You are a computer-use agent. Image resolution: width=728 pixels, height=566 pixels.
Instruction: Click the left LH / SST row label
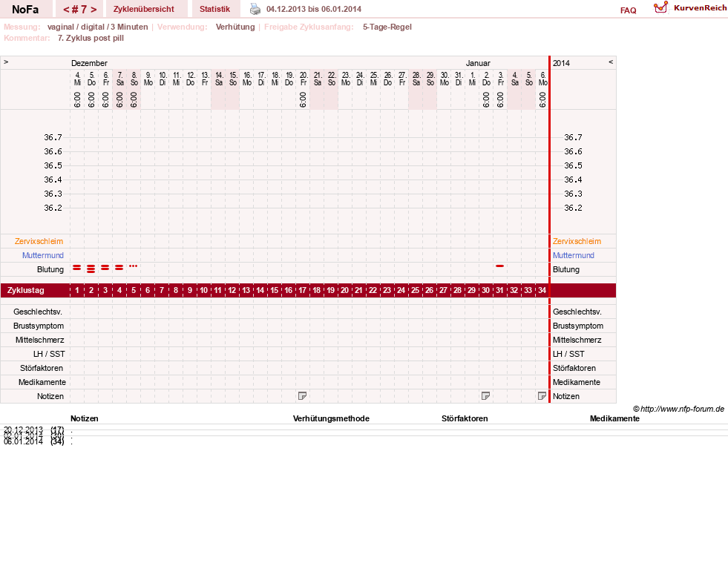click(49, 354)
